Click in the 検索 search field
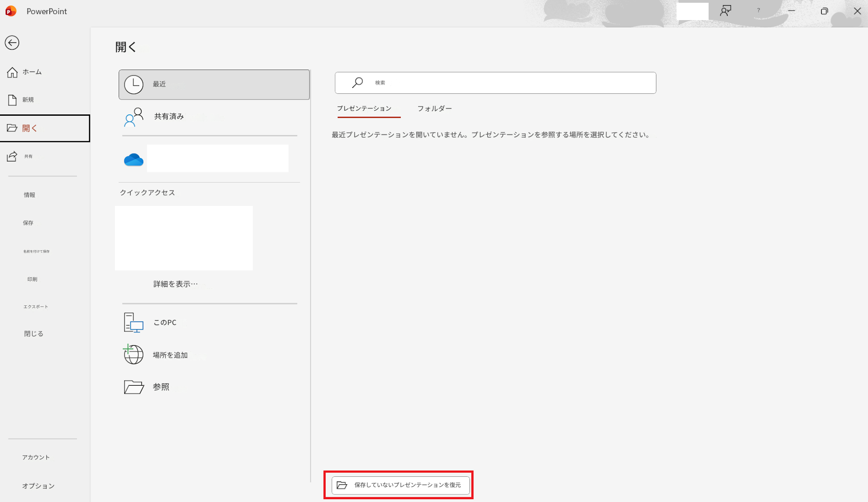The image size is (868, 502). (496, 83)
